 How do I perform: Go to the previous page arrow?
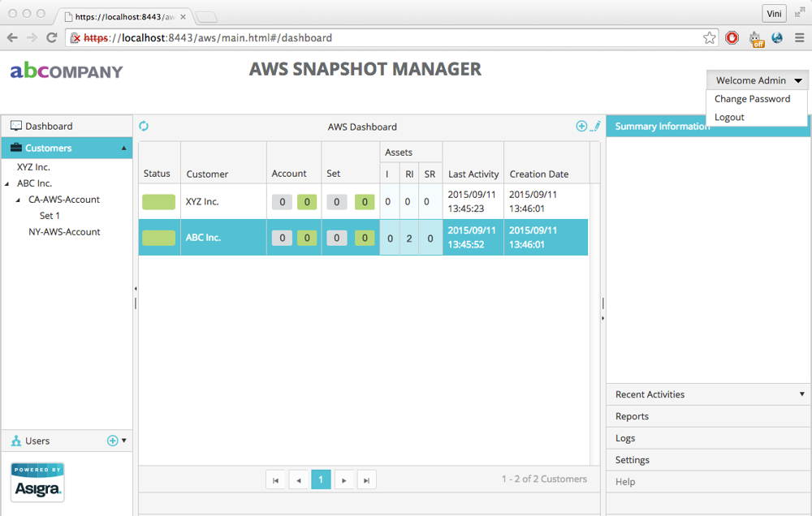point(298,479)
